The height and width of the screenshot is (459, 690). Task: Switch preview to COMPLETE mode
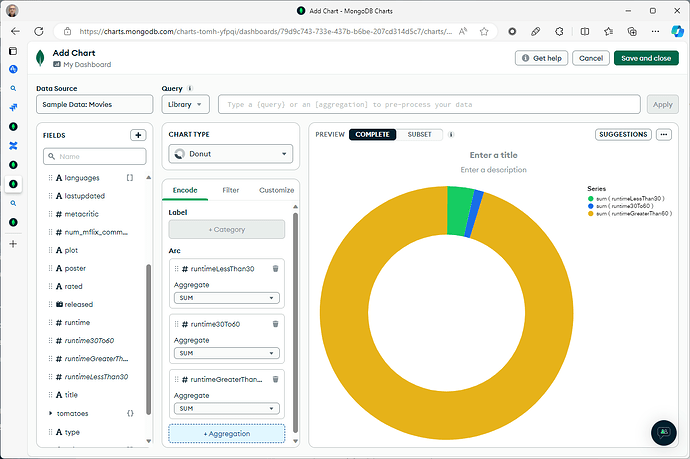372,135
